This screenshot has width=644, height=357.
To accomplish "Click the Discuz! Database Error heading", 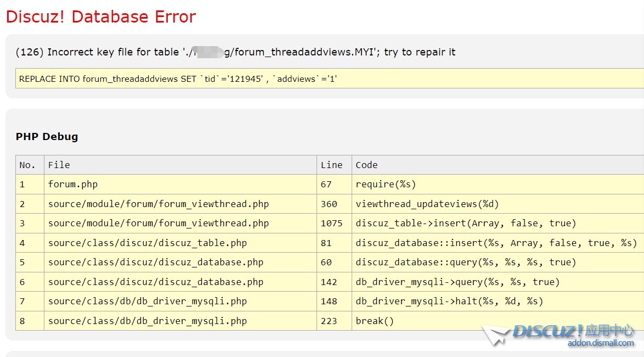I will coord(101,17).
